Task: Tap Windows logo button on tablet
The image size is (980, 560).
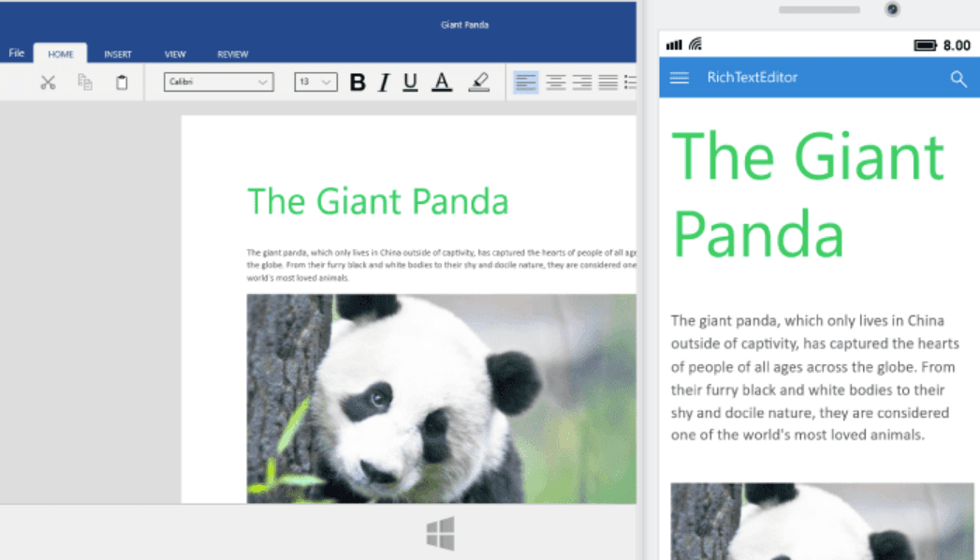Action: (441, 533)
